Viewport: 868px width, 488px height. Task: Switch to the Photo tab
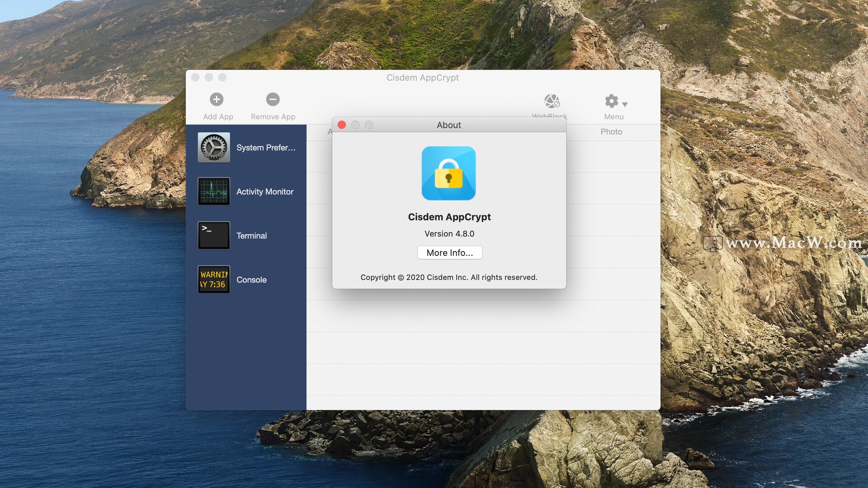coord(611,132)
